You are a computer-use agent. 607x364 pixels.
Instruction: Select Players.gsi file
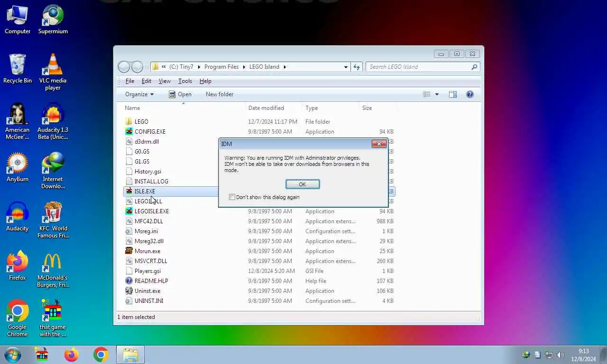[147, 271]
